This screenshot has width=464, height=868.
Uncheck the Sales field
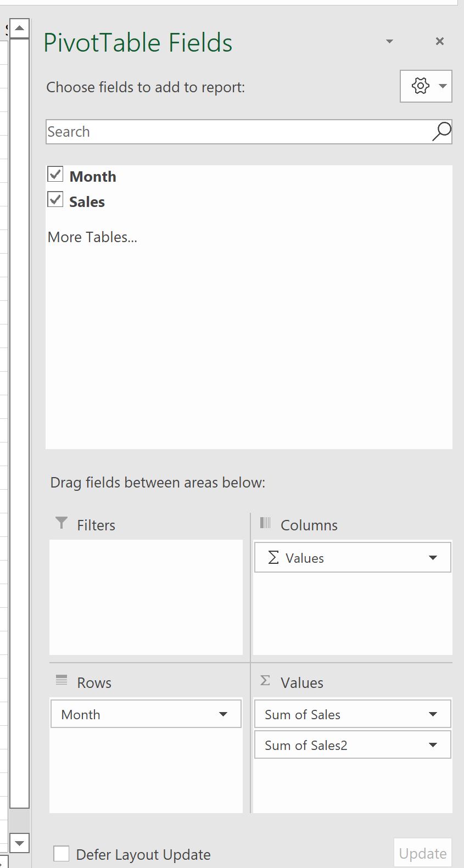55,199
